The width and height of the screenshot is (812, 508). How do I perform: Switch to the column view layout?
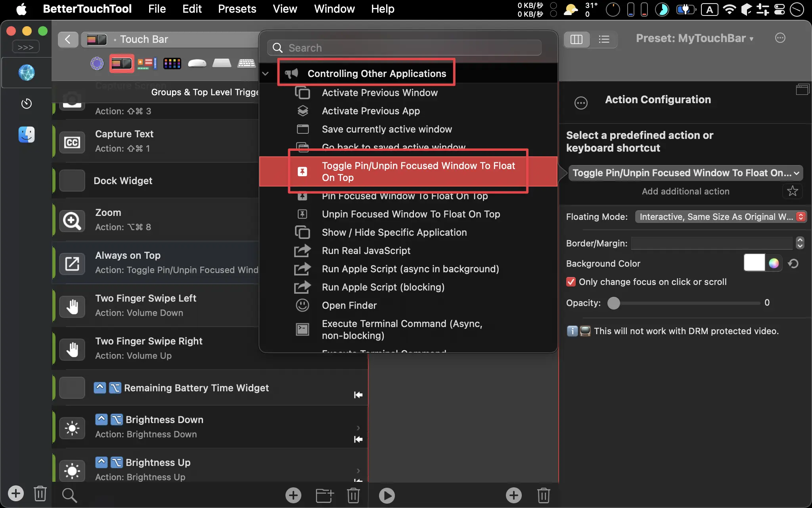tap(576, 39)
